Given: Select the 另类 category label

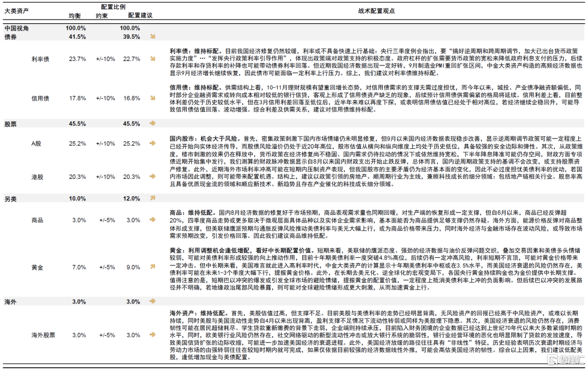Looking at the screenshot, I should pos(10,199).
